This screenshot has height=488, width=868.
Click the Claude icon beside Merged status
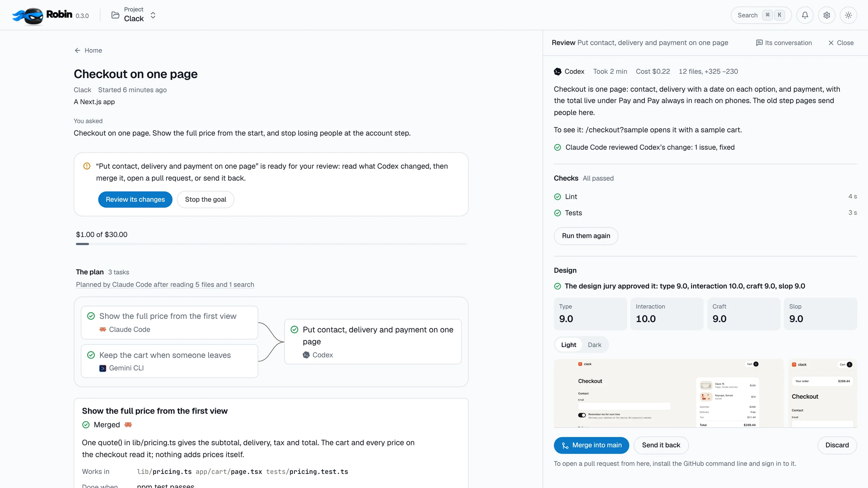(128, 425)
